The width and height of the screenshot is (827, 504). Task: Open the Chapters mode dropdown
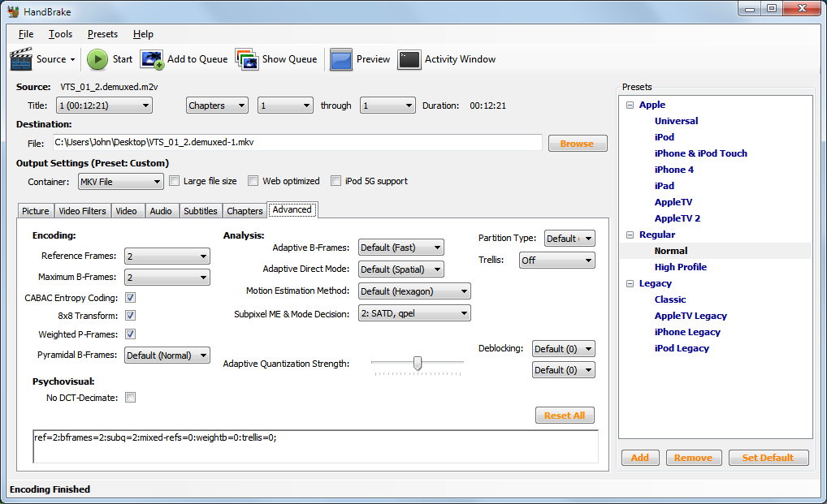coord(217,106)
